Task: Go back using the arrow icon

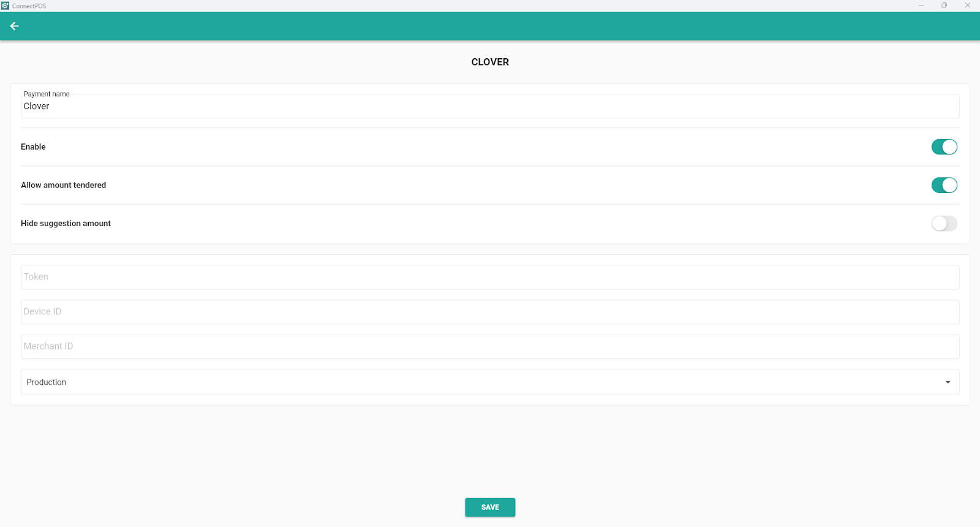Action: (15, 26)
